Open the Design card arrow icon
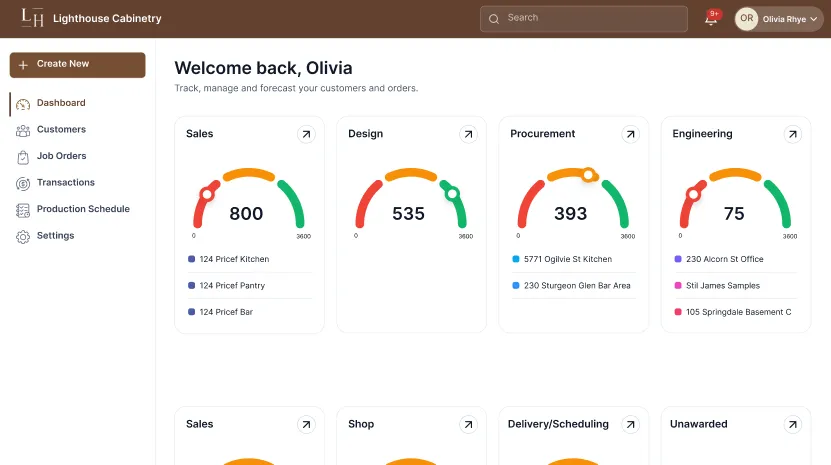Image resolution: width=831 pixels, height=465 pixels. (468, 134)
